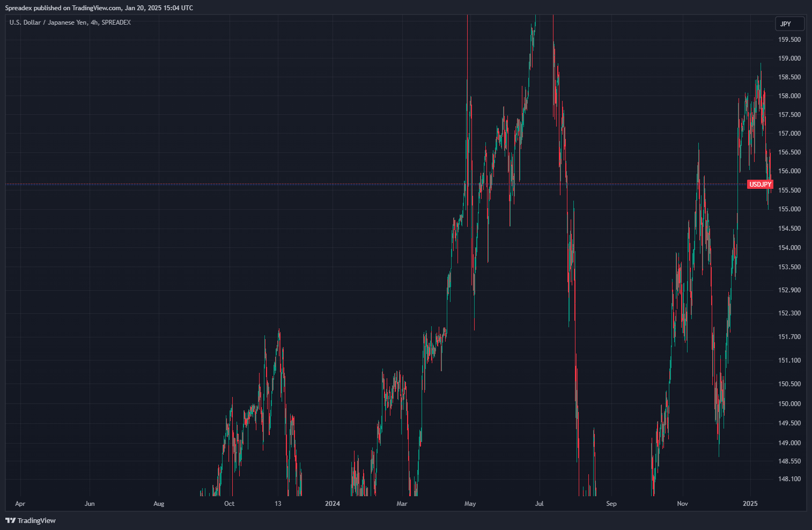This screenshot has width=812, height=530.
Task: Click the 151.700 price axis label
Action: pos(789,337)
